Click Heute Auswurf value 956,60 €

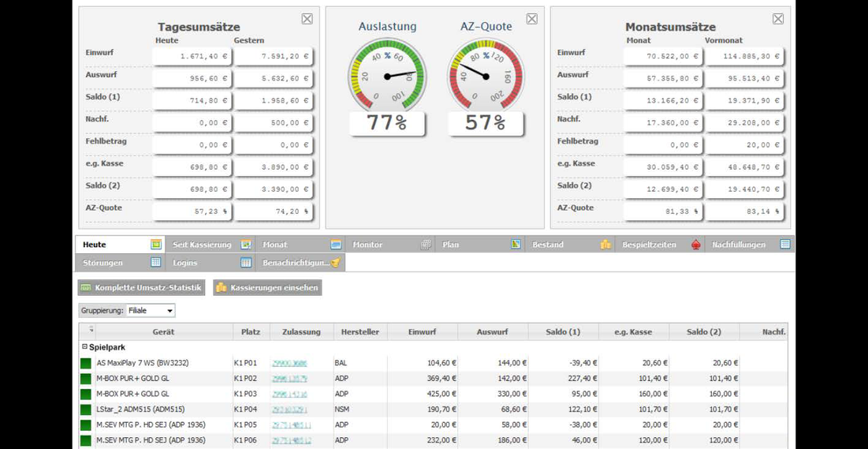pos(192,78)
